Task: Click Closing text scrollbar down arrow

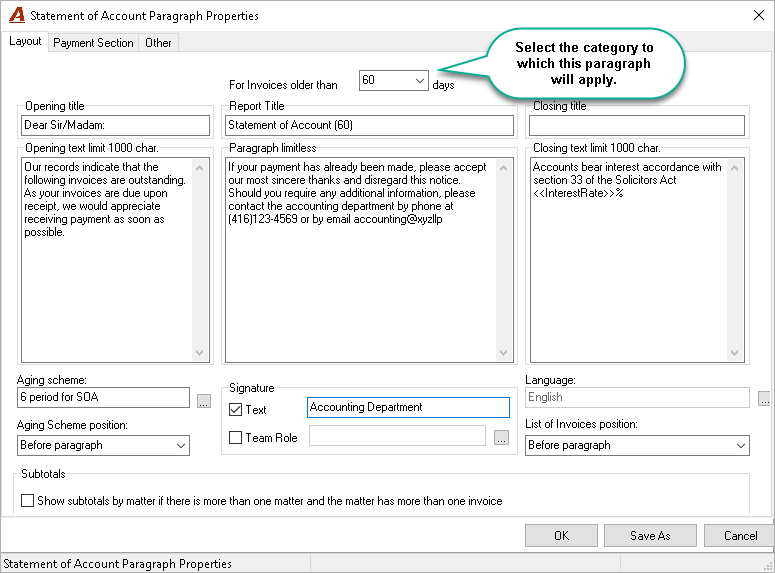Action: 734,353
